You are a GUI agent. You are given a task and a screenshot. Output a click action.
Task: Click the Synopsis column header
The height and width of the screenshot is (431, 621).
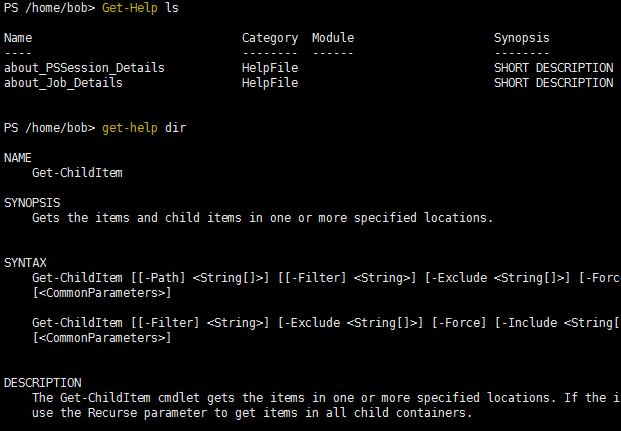(x=522, y=38)
